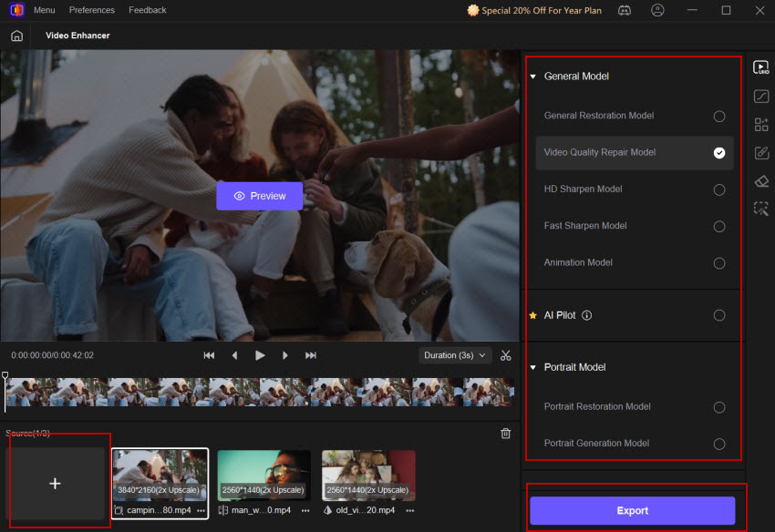775x532 pixels.
Task: Select the magic selection sidebar tool
Action: (x=761, y=210)
